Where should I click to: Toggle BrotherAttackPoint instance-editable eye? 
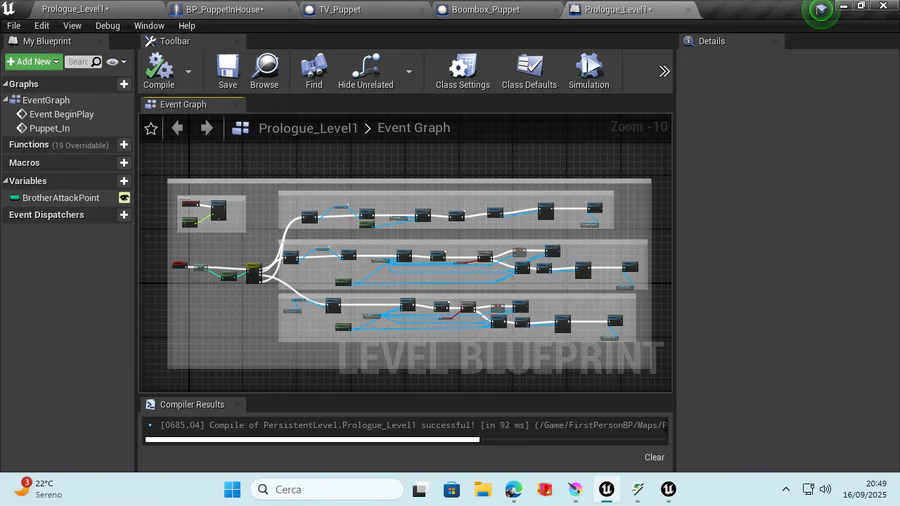(124, 197)
